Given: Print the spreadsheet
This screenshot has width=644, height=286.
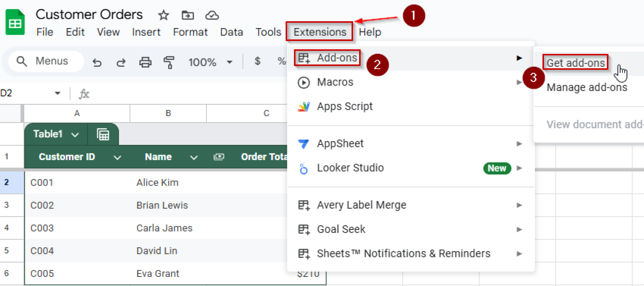Looking at the screenshot, I should [145, 62].
